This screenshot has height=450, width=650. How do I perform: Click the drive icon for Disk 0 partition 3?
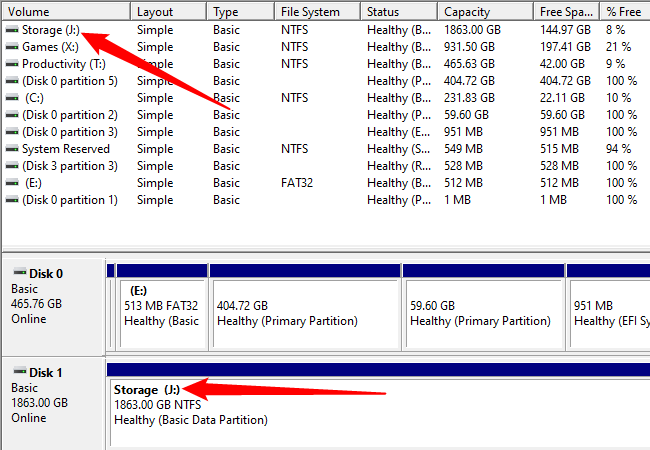[12, 132]
